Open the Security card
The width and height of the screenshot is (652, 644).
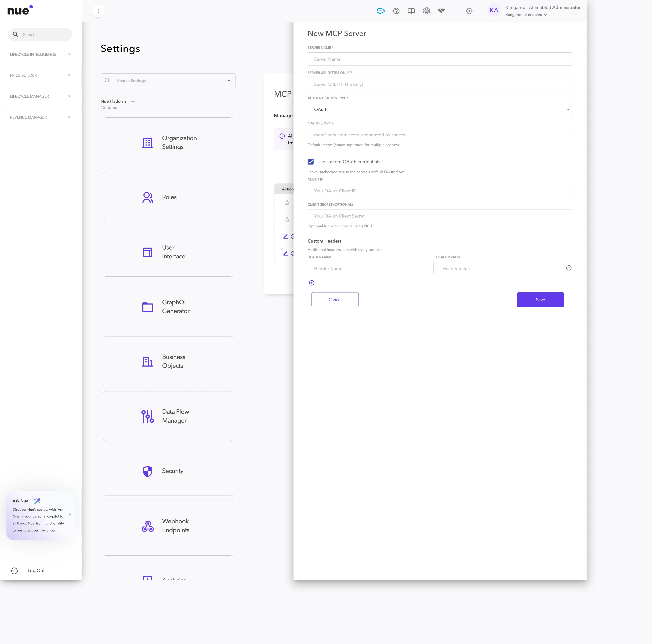[168, 471]
